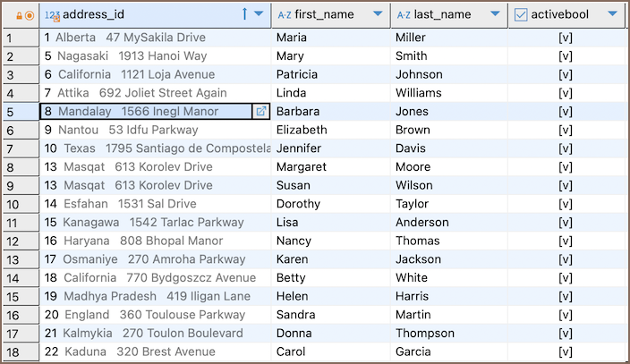This screenshot has height=364, width=630.
Task: Open the last_name column filter dropdown
Action: point(495,15)
